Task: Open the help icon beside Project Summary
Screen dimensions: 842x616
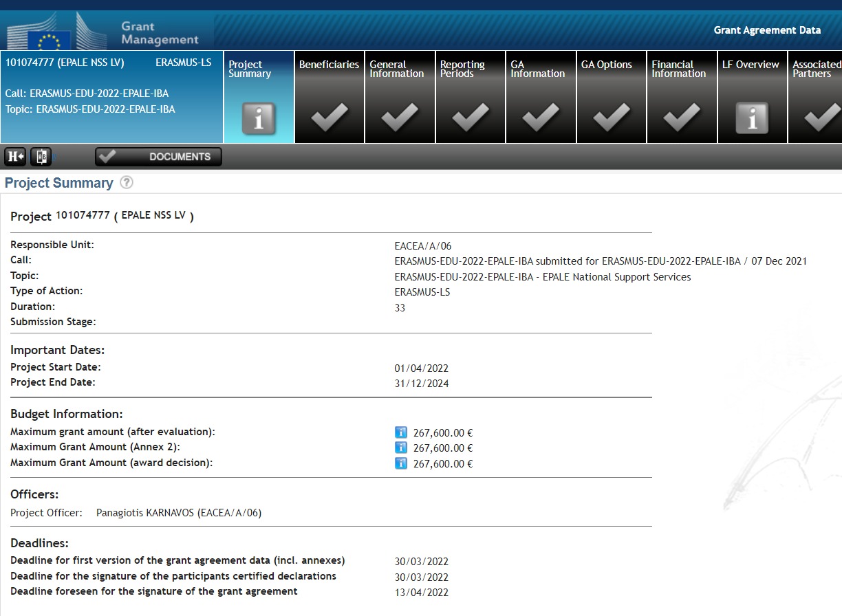Action: click(x=127, y=183)
